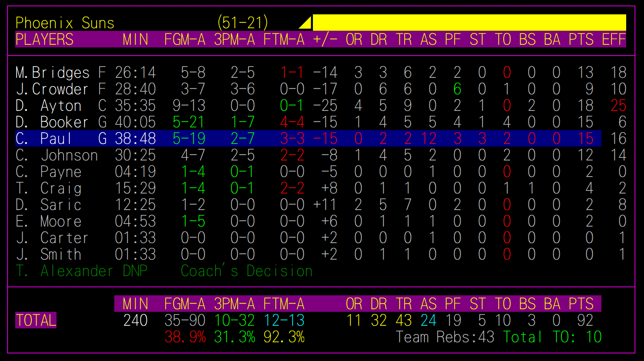Click the total points 92 value

pyautogui.click(x=585, y=321)
